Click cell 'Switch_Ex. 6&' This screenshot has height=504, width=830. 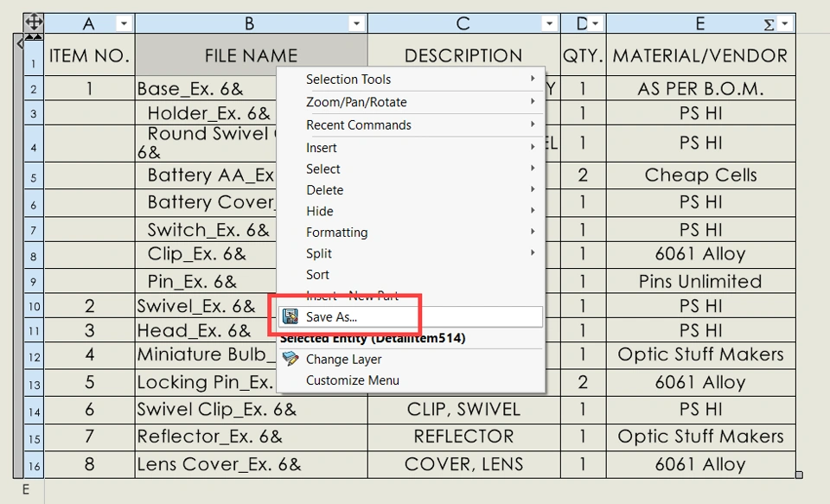pos(207,230)
